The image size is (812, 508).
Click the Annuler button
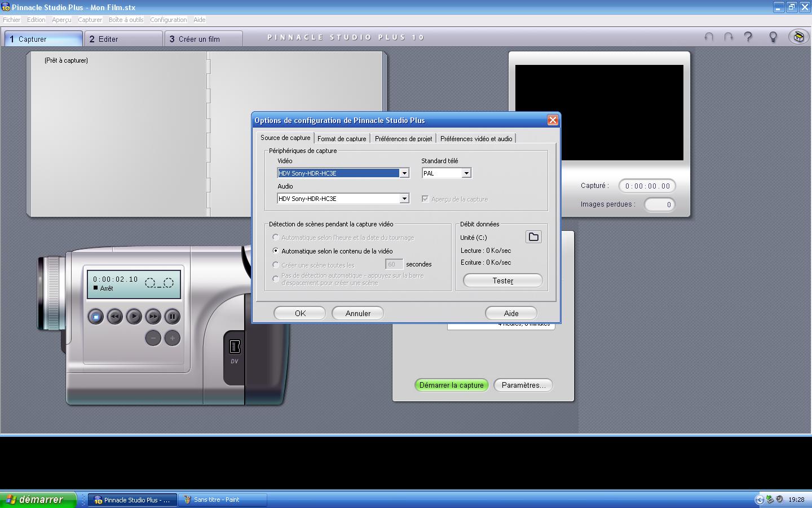(x=358, y=313)
